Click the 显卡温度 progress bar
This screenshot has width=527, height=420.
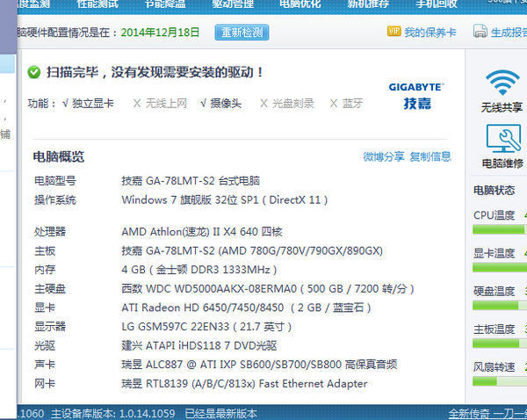tap(500, 267)
